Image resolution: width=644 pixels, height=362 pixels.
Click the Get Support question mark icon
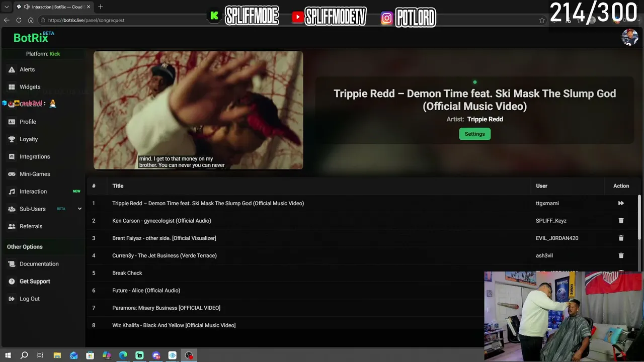12,282
